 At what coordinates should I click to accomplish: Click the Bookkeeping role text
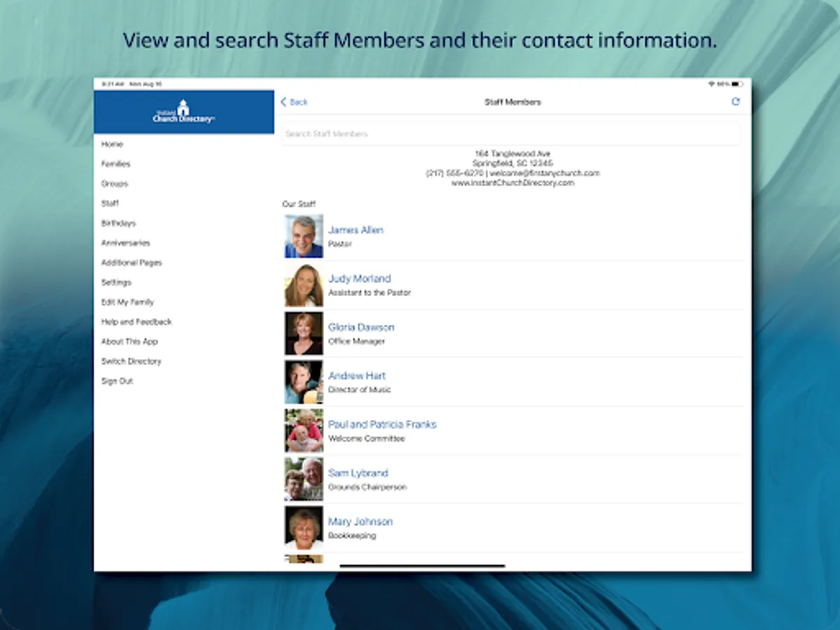tap(352, 535)
